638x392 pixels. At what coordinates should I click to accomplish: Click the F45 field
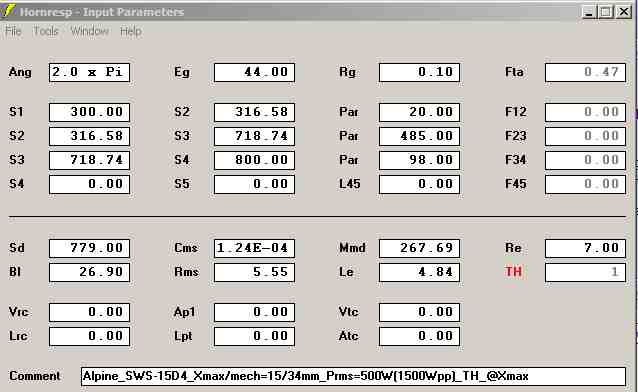tap(585, 184)
